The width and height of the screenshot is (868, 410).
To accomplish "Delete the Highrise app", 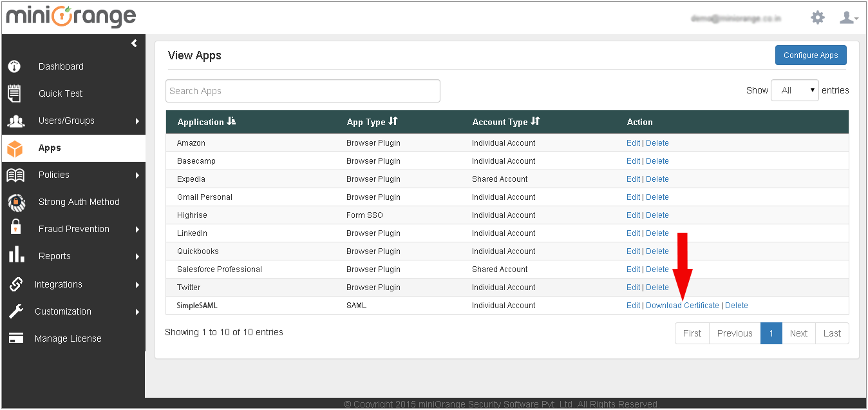I will coord(657,215).
